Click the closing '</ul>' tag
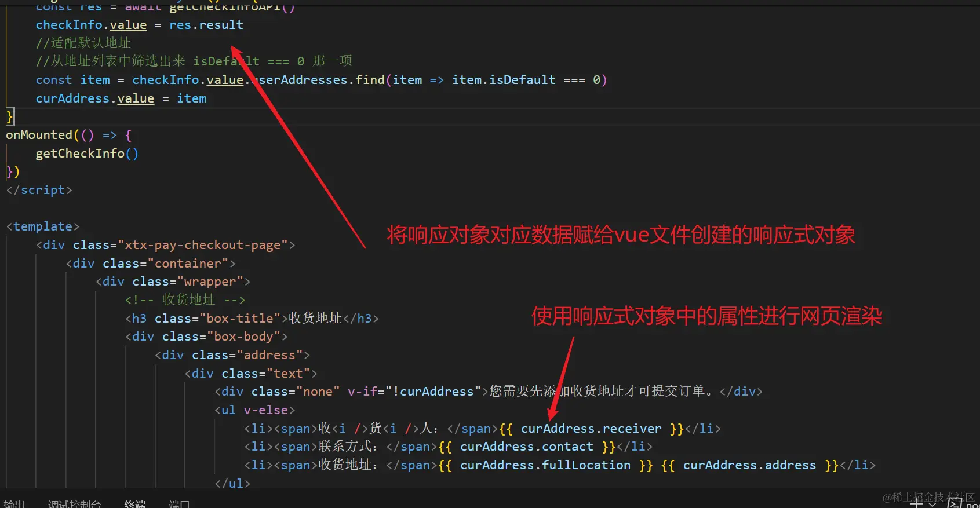Image resolution: width=980 pixels, height=508 pixels. 232,483
